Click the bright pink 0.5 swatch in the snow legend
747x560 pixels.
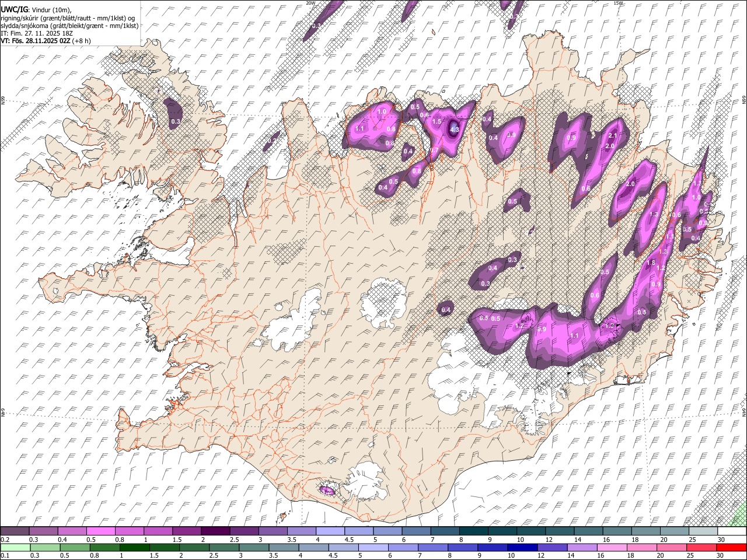click(x=100, y=531)
